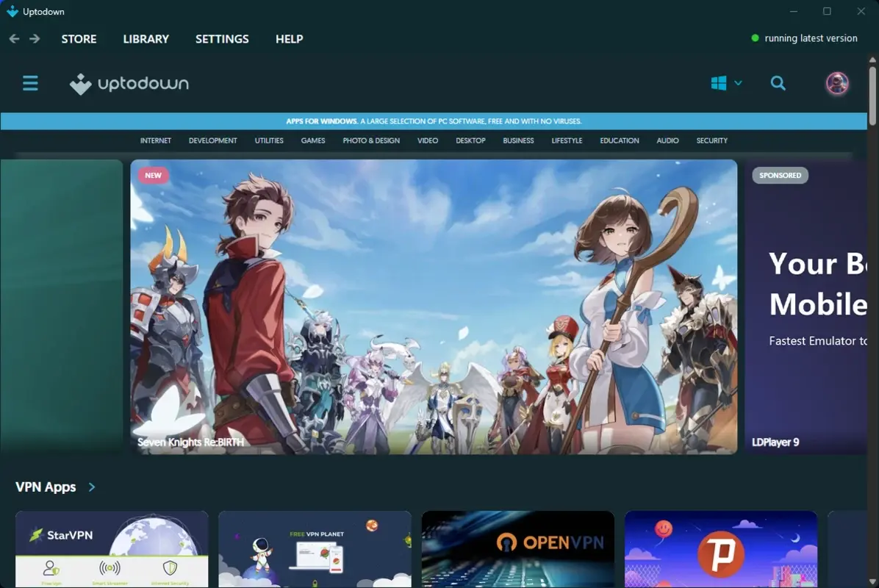Viewport: 879px width, 588px height.
Task: Open the APPS FOR WINDOWS banner link
Action: pyautogui.click(x=434, y=121)
